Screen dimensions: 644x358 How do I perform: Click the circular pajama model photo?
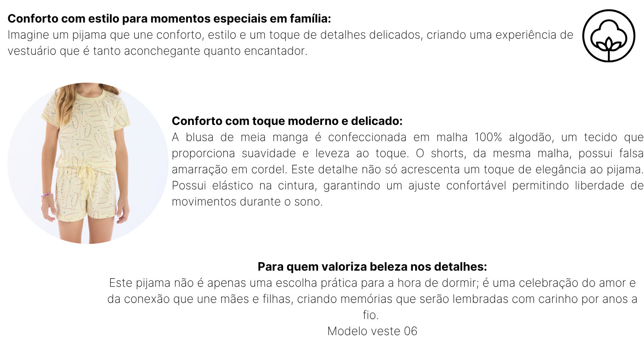88,163
